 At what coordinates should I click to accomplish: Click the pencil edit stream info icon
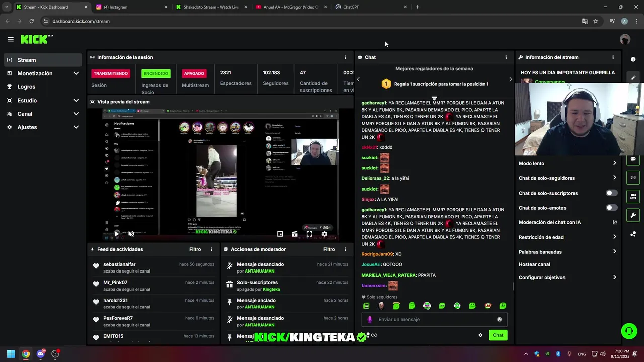633,78
